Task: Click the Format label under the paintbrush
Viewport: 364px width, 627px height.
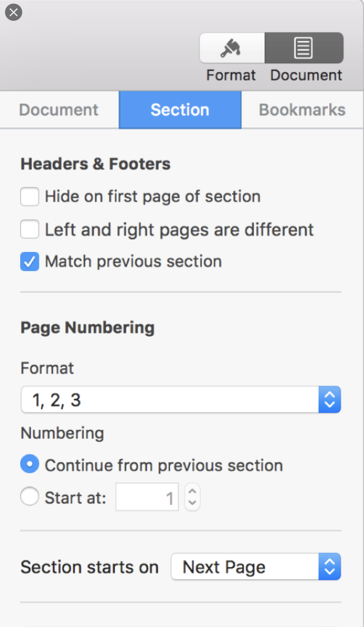Action: click(231, 75)
